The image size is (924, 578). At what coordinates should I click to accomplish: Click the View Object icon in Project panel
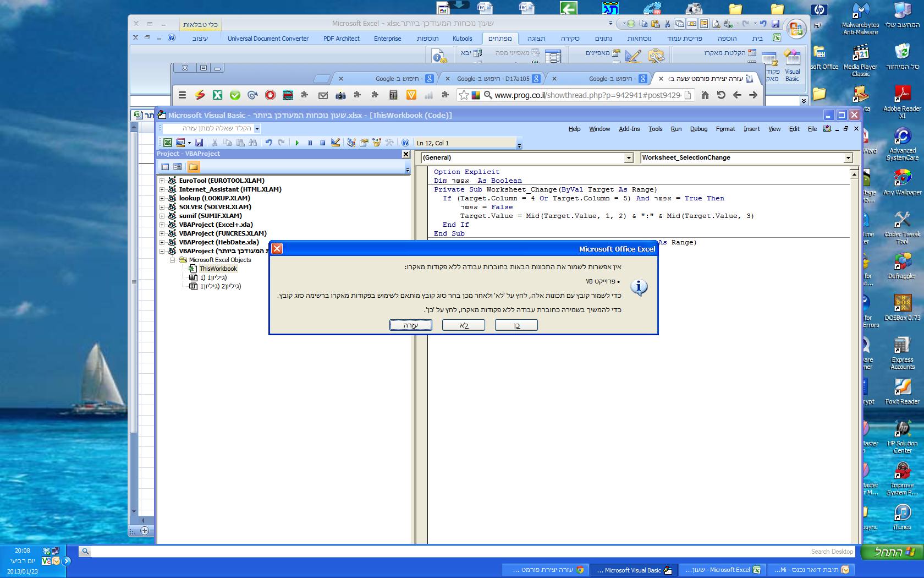pos(177,166)
